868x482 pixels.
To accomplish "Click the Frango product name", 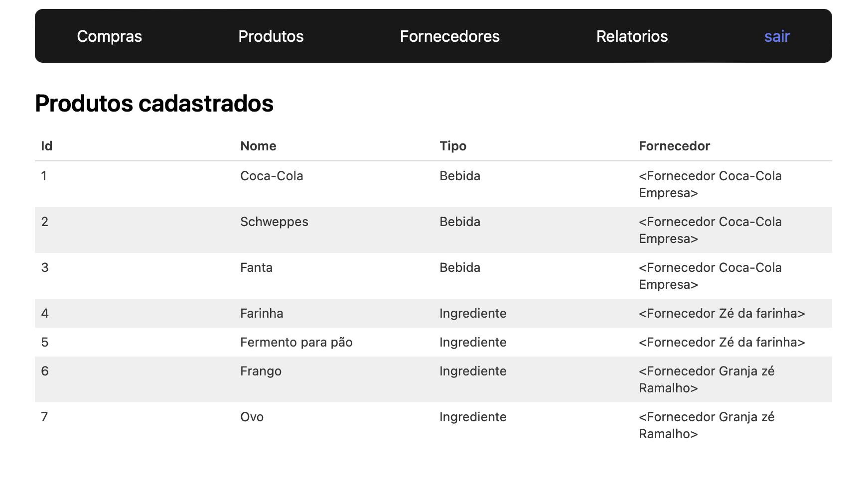I will [x=261, y=371].
